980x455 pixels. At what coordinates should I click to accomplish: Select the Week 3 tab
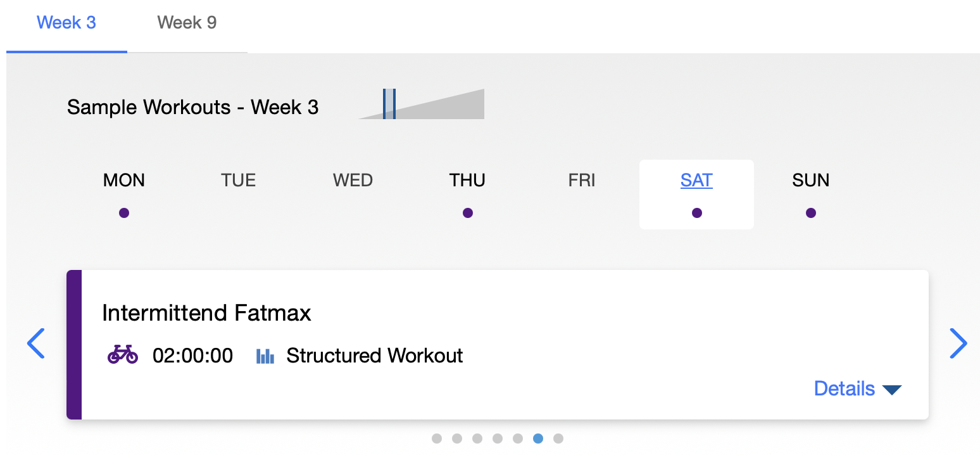click(66, 23)
